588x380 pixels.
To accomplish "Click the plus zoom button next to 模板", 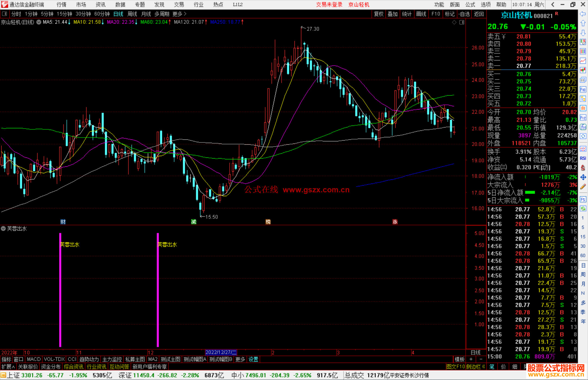I will [x=471, y=359].
